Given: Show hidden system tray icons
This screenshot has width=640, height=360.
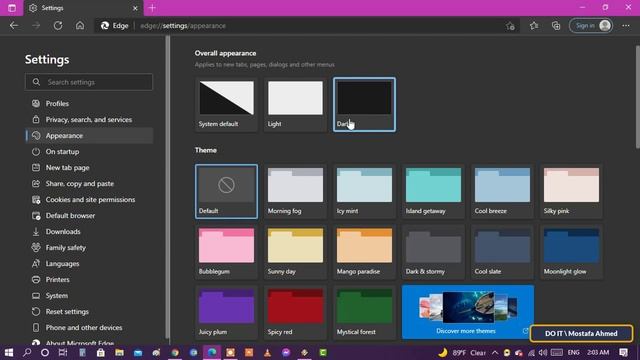Looking at the screenshot, I should 495,352.
